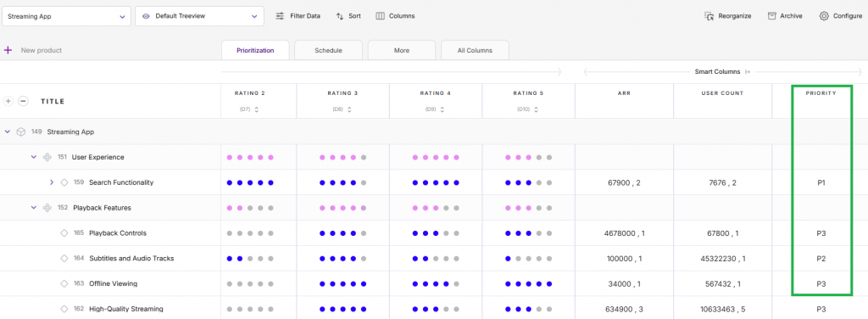
Task: Select the High-Quality Streaming row title
Action: click(x=126, y=309)
